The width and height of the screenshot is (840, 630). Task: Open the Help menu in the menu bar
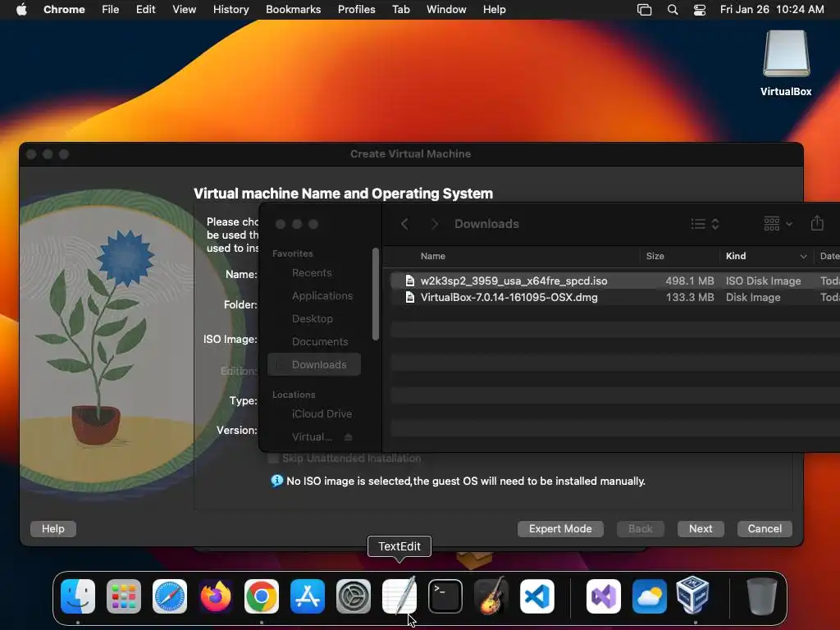[x=494, y=9]
